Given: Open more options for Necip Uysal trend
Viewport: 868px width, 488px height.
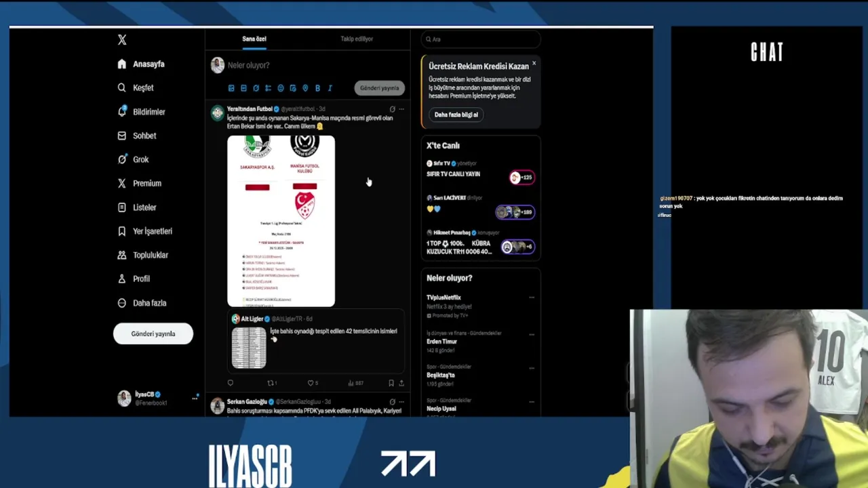Looking at the screenshot, I should pyautogui.click(x=532, y=401).
